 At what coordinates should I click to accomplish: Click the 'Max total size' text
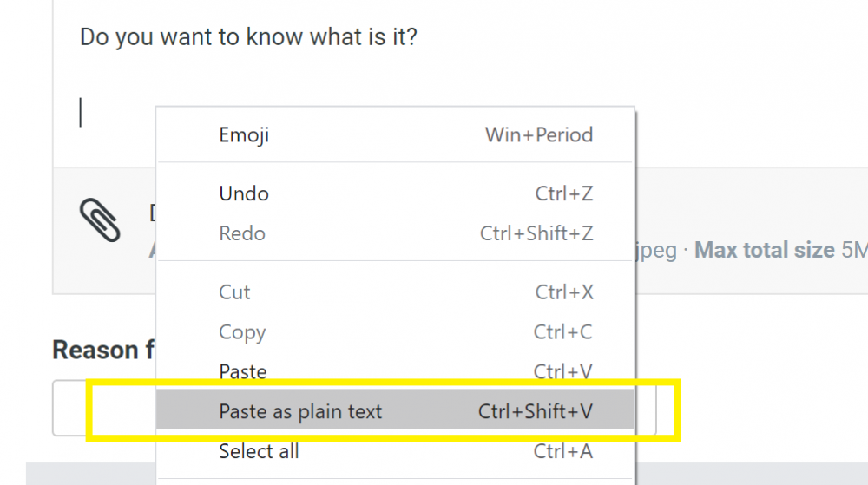764,251
